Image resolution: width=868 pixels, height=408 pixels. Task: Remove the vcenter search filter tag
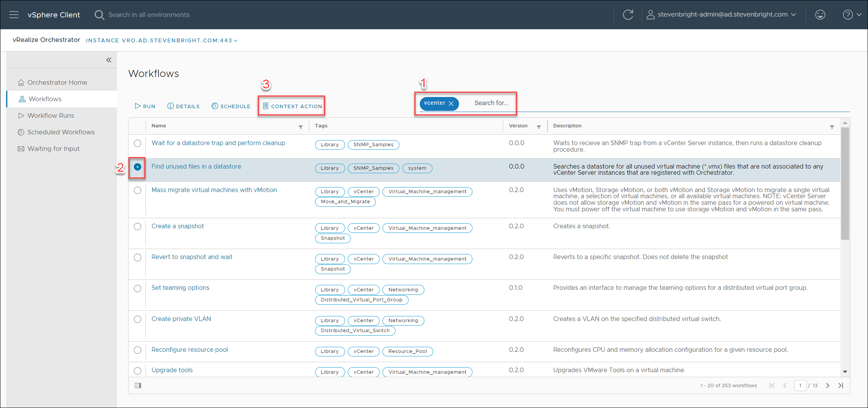pyautogui.click(x=451, y=104)
